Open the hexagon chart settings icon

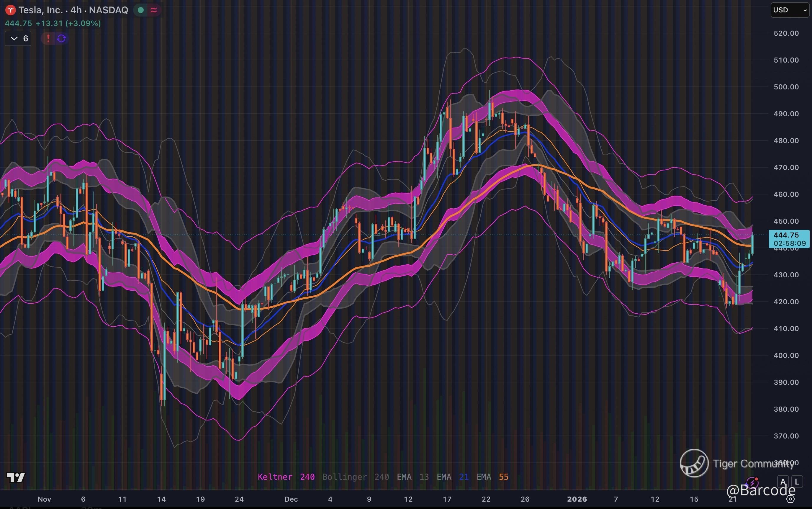pos(790,499)
